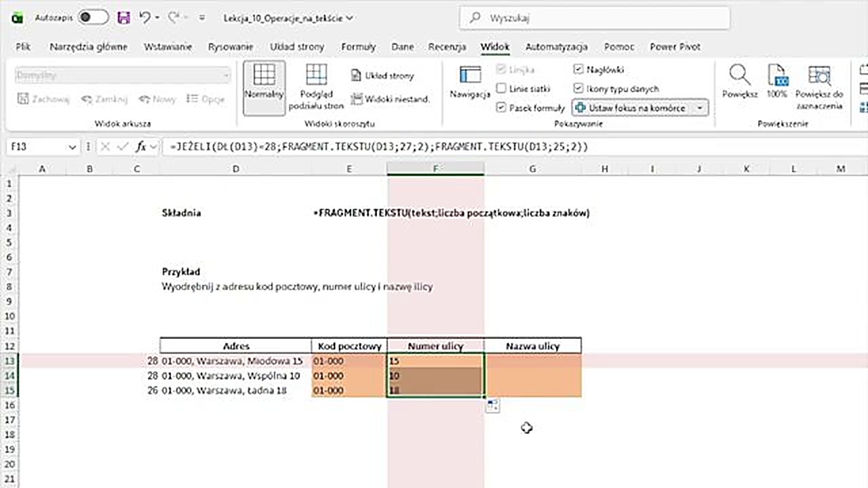Switch to Pomoc tab

[619, 47]
